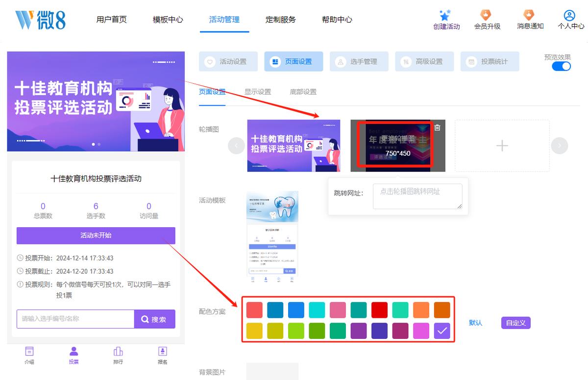The height and width of the screenshot is (380, 588).
Task: Open 投票 tab in phone preview
Action: tap(74, 356)
